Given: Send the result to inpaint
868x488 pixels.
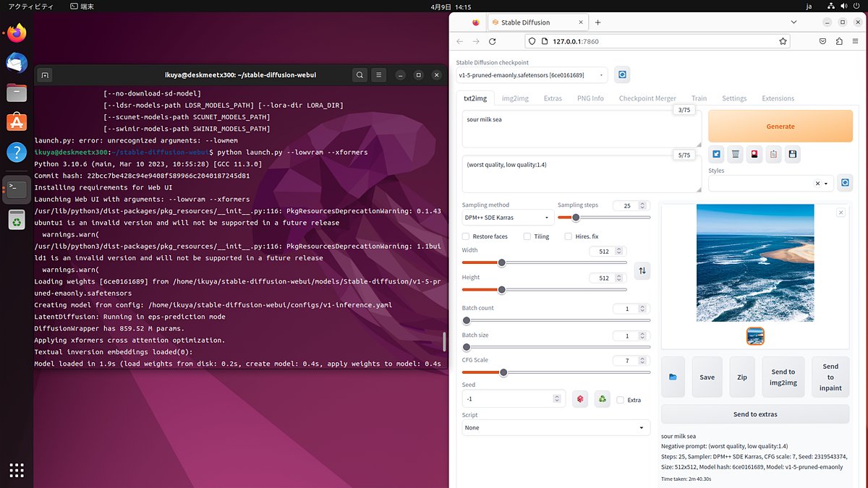Looking at the screenshot, I should [x=830, y=377].
